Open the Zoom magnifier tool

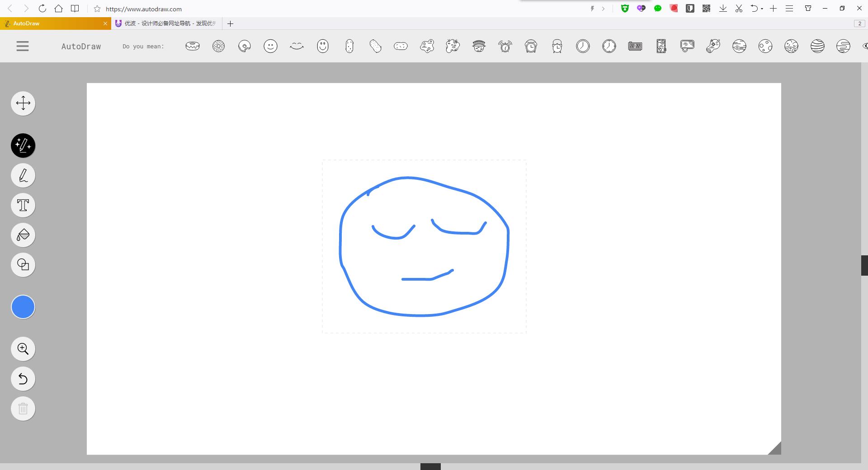[23, 349]
